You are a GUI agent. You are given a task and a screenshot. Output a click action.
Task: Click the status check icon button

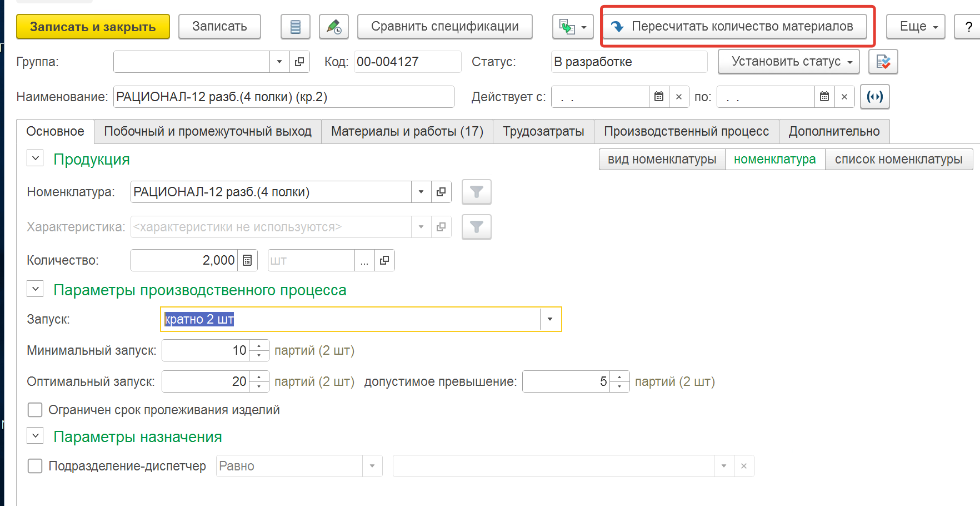pyautogui.click(x=883, y=62)
